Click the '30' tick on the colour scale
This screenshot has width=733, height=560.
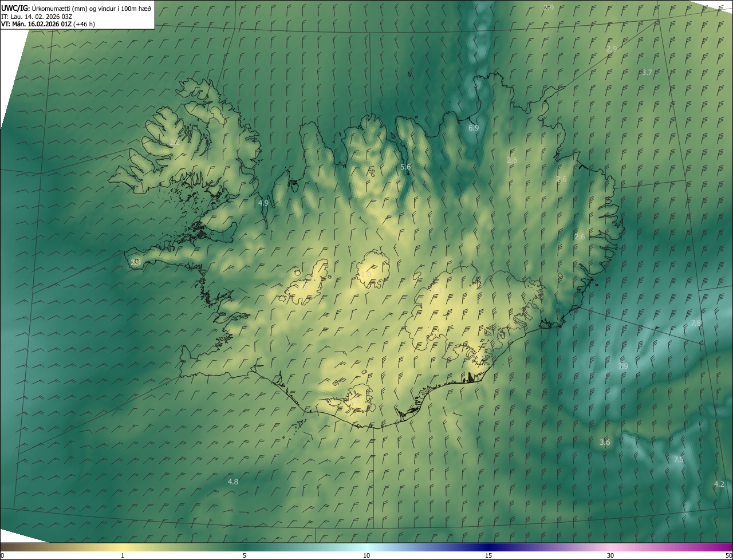pos(610,555)
